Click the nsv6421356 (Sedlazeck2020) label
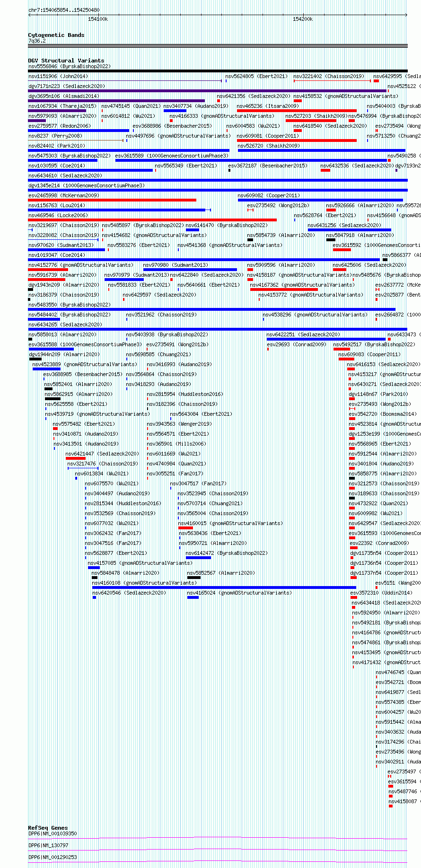 pos(254,96)
